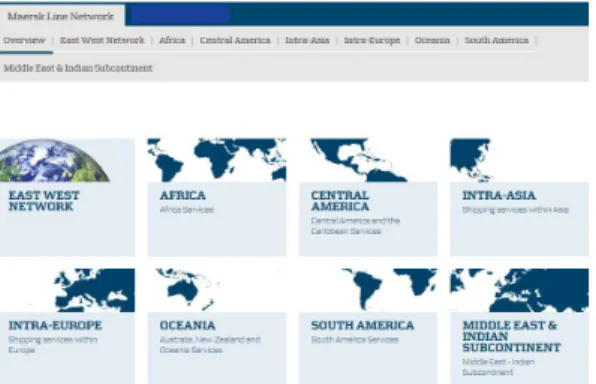Image resolution: width=596 pixels, height=384 pixels.
Task: Switch to the East West Network tab
Action: [x=102, y=40]
